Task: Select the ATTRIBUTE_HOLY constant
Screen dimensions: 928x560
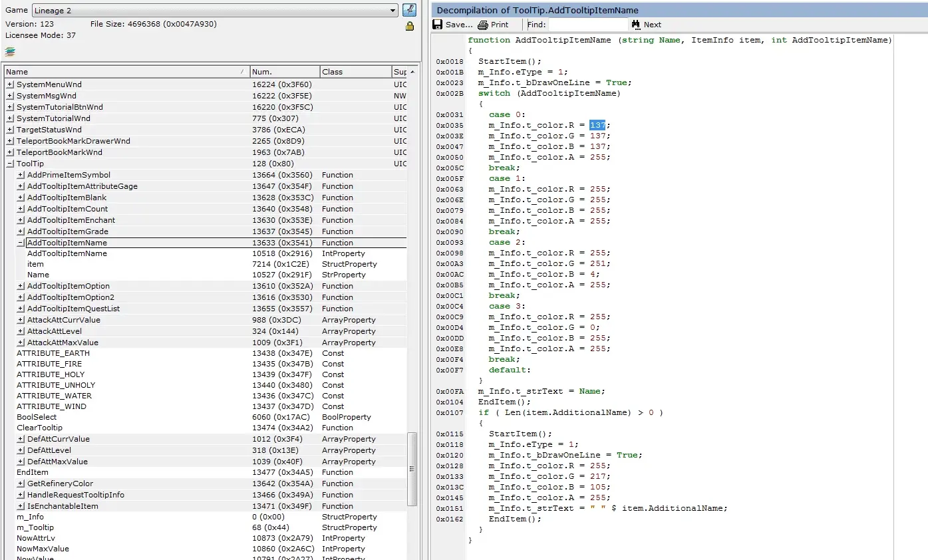Action: pos(206,374)
